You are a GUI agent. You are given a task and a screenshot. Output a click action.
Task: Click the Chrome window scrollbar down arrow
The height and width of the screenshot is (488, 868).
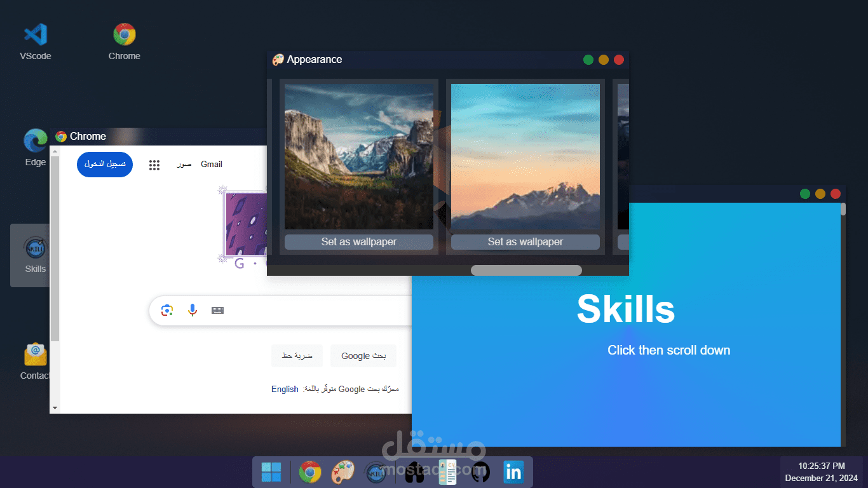[x=55, y=408]
